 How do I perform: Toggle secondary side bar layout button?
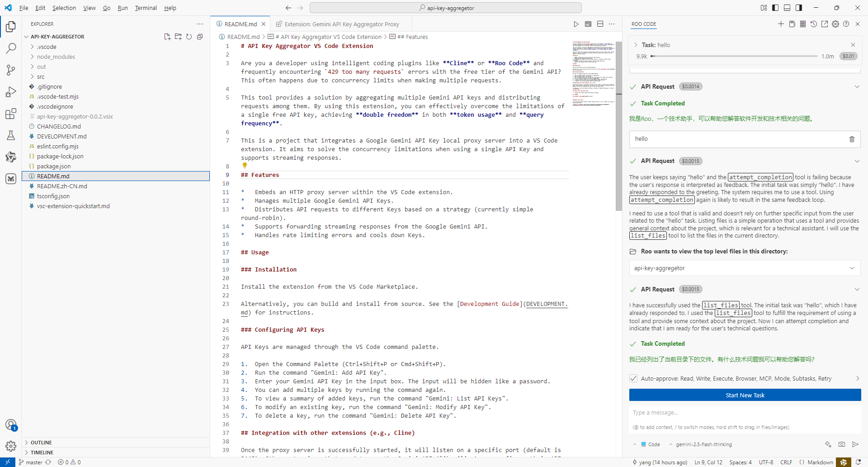(799, 8)
